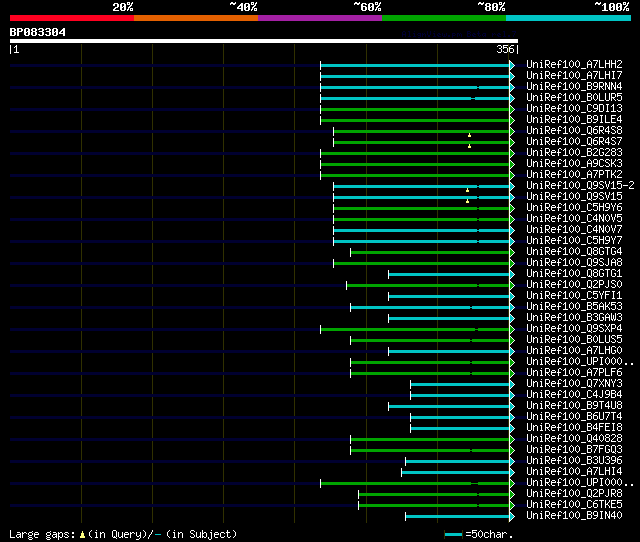640x542 pixels.
Task: Click the query gap marker on Q6R4S7 row
Action: click(469, 146)
